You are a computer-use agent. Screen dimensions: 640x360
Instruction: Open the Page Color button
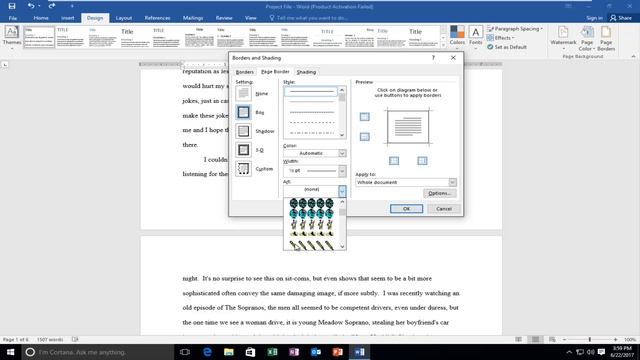tap(587, 38)
